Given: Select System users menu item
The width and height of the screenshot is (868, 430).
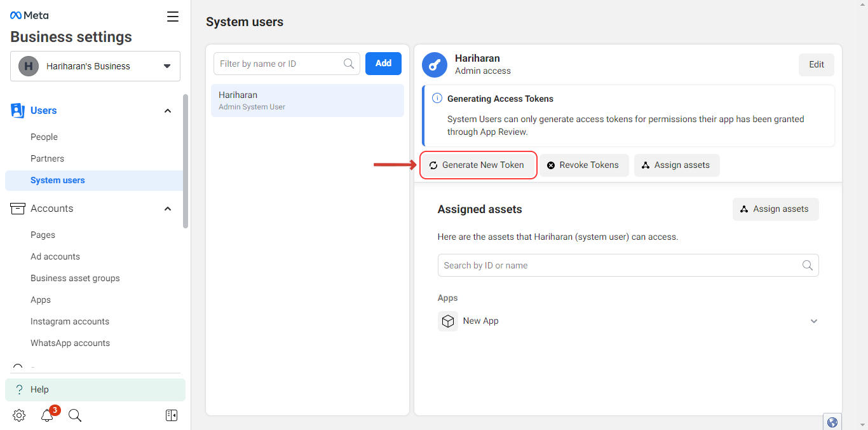Looking at the screenshot, I should click(x=93, y=181).
